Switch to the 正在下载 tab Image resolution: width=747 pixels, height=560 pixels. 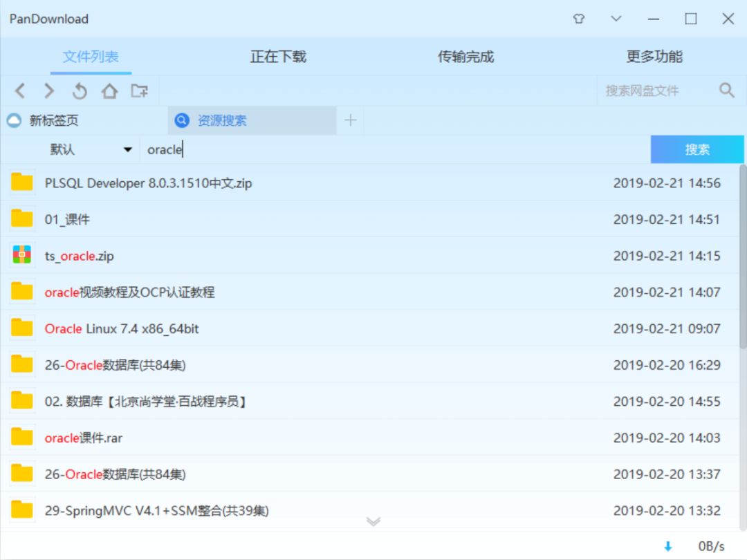(x=278, y=57)
